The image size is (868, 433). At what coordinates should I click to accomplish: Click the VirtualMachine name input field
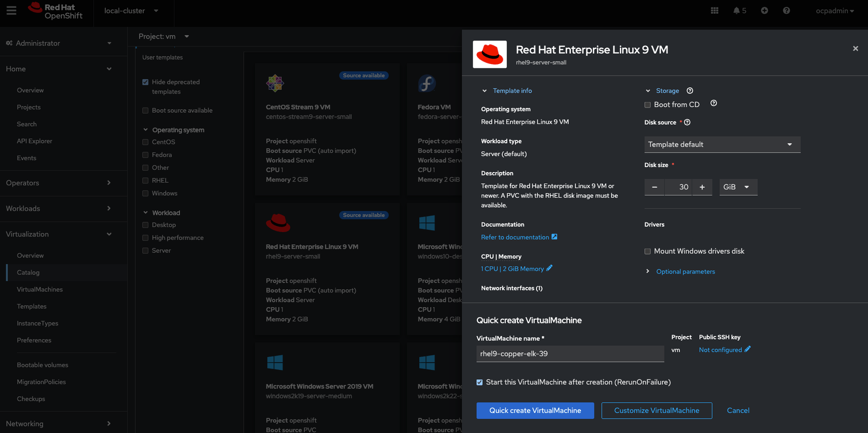pyautogui.click(x=570, y=354)
